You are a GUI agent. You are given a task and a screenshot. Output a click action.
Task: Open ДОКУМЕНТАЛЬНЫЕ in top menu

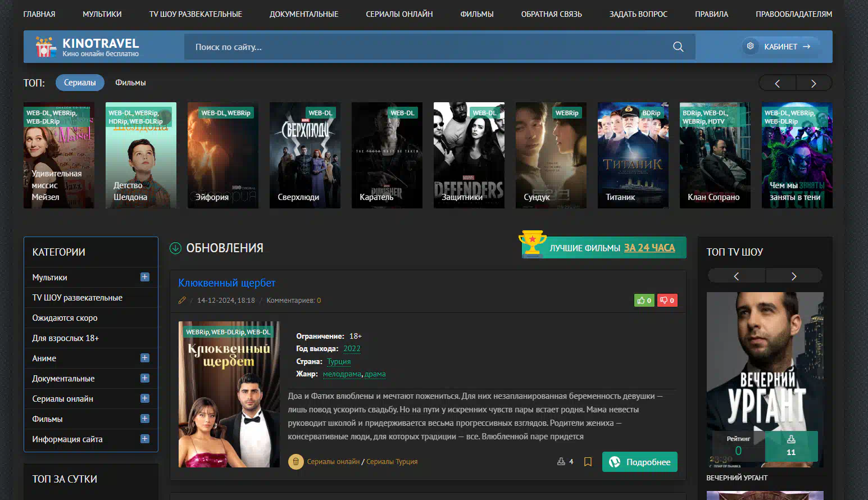303,14
